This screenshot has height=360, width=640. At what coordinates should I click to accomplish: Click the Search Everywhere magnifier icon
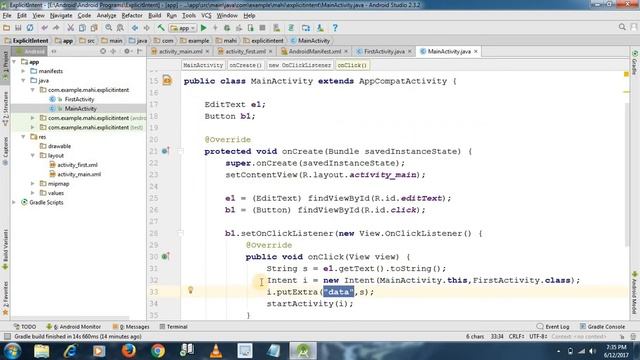622,27
